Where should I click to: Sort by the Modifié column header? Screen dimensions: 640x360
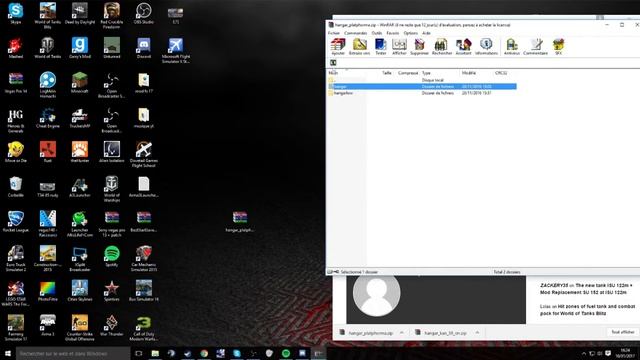tap(469, 73)
